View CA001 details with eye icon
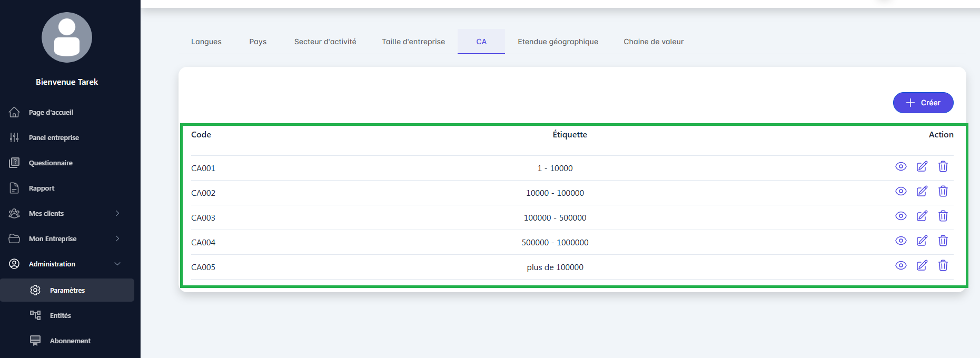 click(900, 167)
